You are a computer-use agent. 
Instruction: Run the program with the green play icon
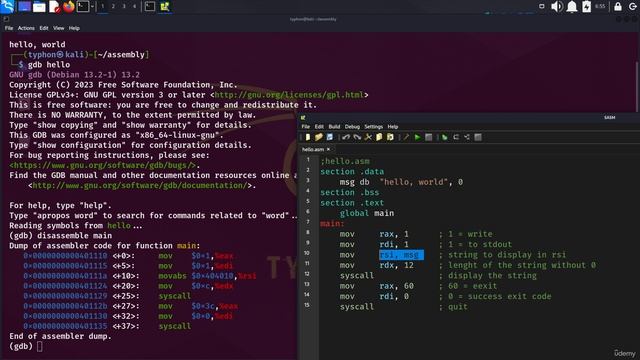[x=417, y=138]
